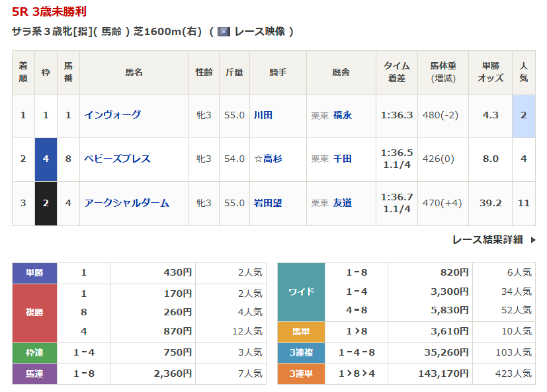Screen dimensions: 547x392
Task: Click the arrow beside レース結果詳細
Action: 533,240
